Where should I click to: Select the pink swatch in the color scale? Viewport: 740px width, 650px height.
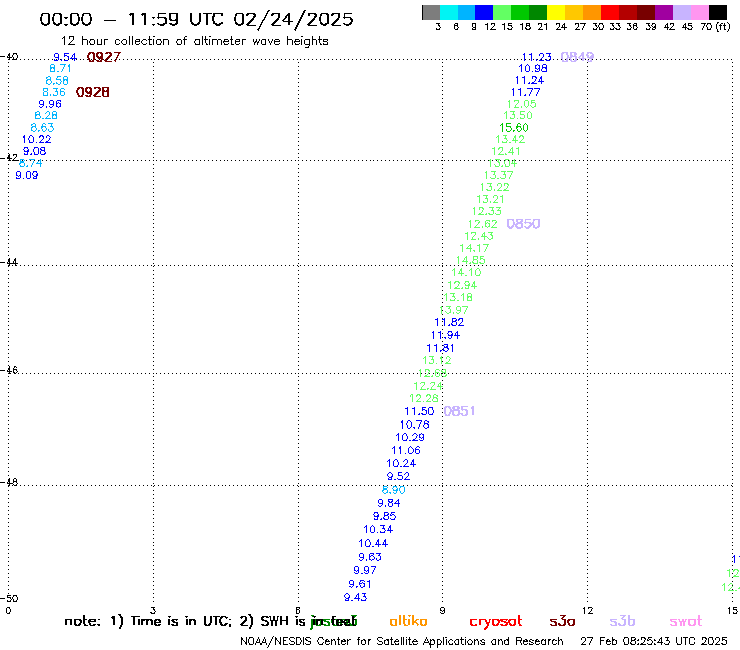click(699, 12)
